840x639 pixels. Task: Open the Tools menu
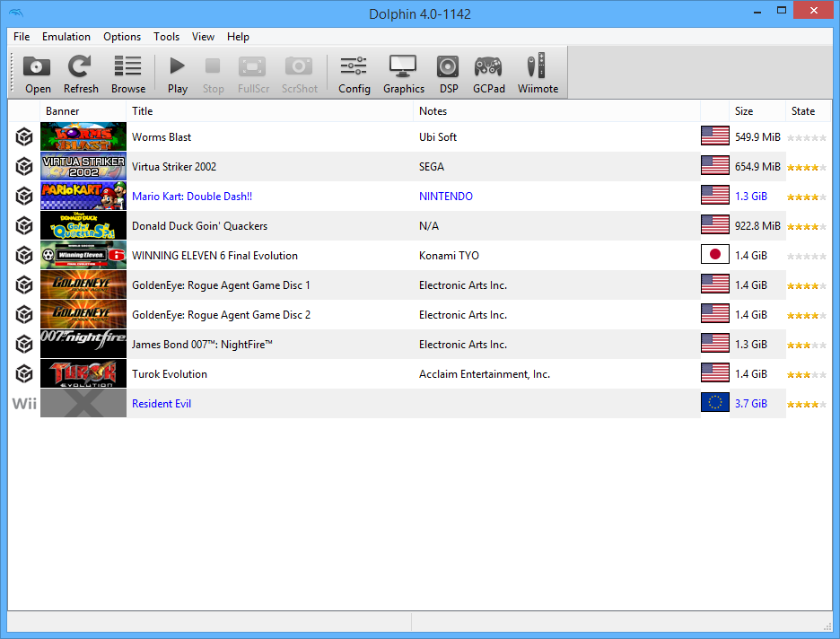[x=166, y=37]
